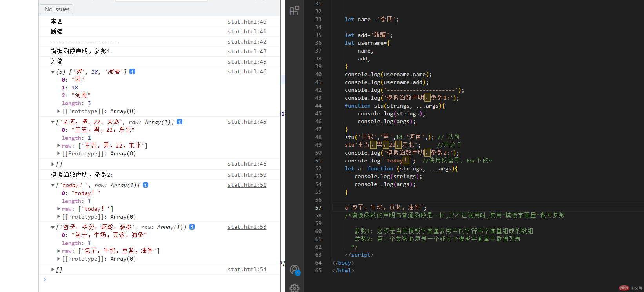Click editor line number 44
644x292 pixels.
click(x=318, y=106)
